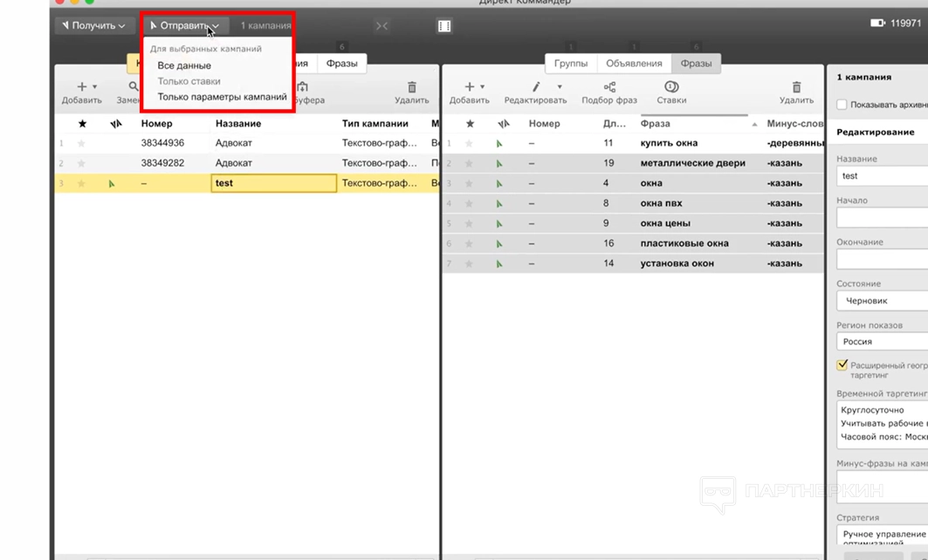Click Добавить plus in the phrases panel
This screenshot has height=560, width=928.
pyautogui.click(x=470, y=87)
